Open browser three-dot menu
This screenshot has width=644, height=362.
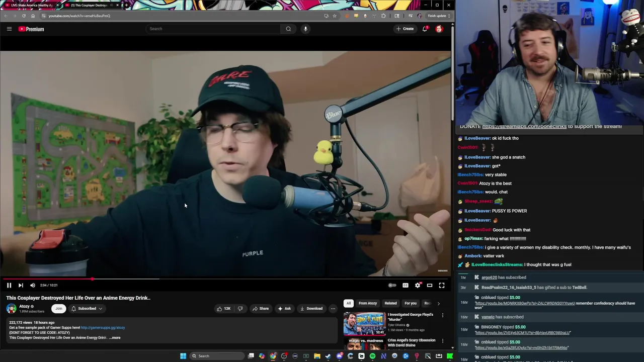[x=449, y=16]
